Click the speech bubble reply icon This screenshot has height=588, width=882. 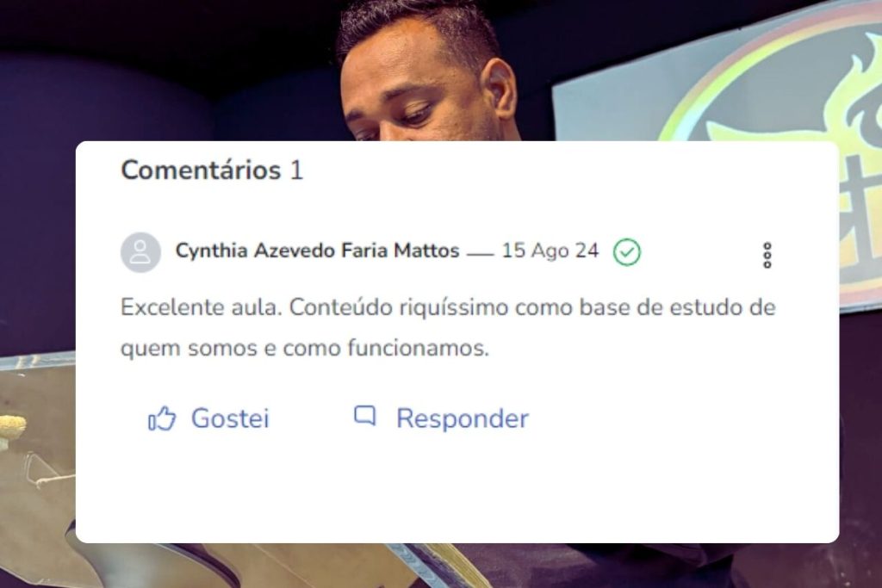pos(364,416)
